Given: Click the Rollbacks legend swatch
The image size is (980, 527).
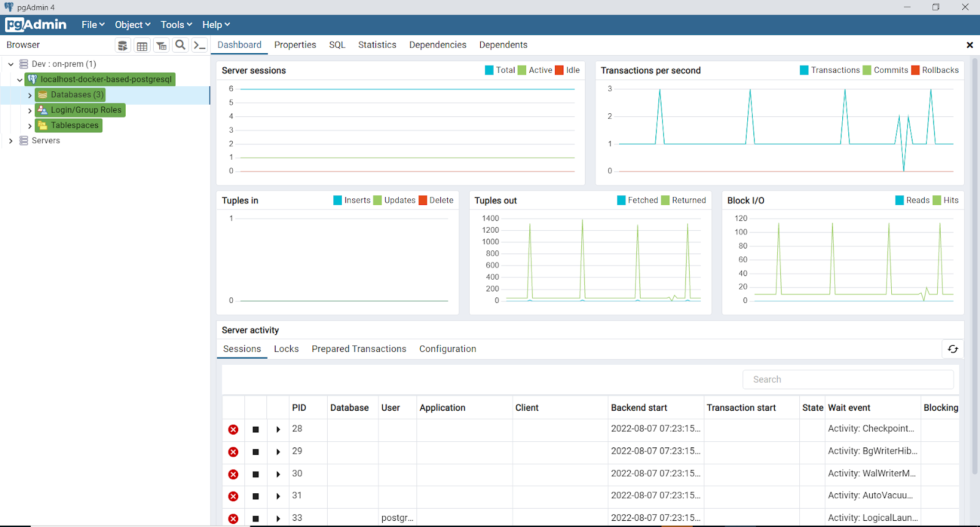Looking at the screenshot, I should (916, 70).
